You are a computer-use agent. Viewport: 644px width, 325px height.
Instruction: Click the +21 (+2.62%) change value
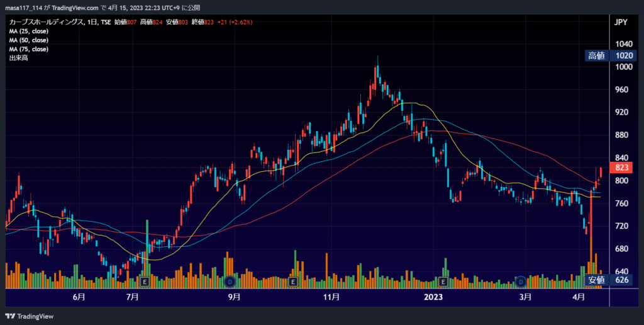[235, 22]
